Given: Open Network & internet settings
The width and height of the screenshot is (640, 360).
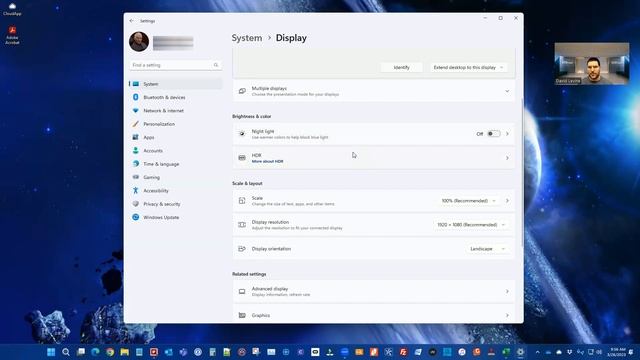Looking at the screenshot, I should coord(176,111).
